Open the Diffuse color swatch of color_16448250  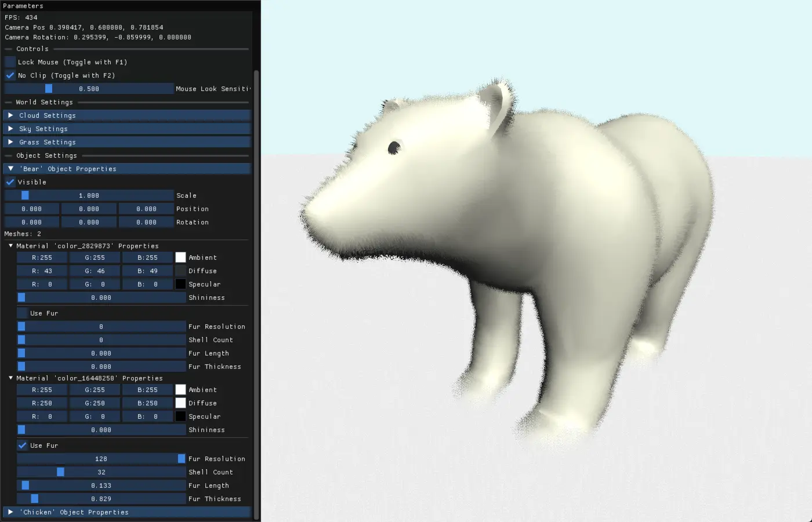(x=180, y=403)
